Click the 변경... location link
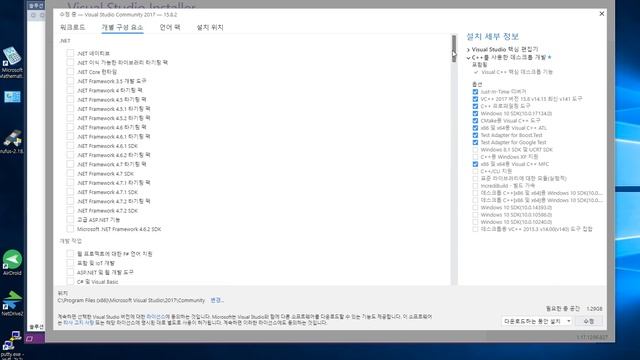 [217, 300]
